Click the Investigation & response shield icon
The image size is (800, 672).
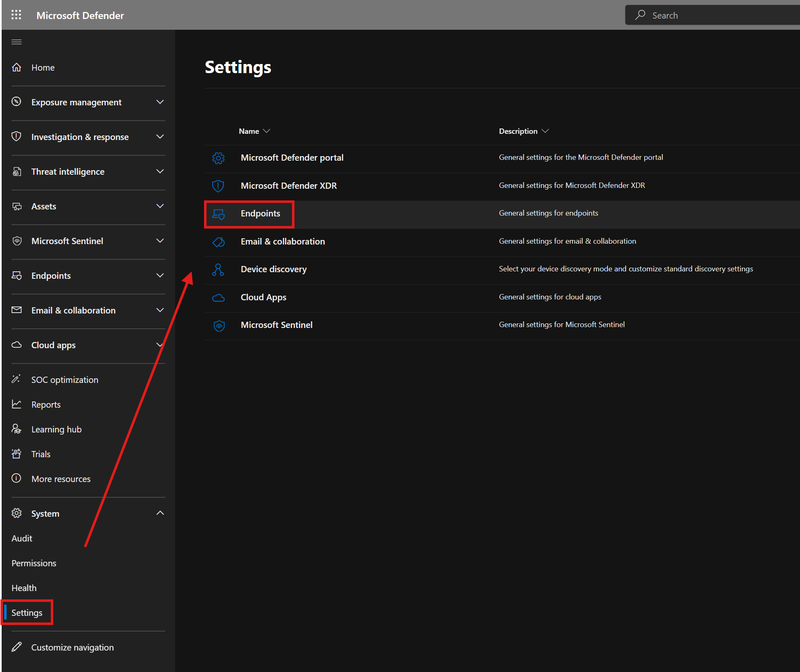click(x=17, y=136)
